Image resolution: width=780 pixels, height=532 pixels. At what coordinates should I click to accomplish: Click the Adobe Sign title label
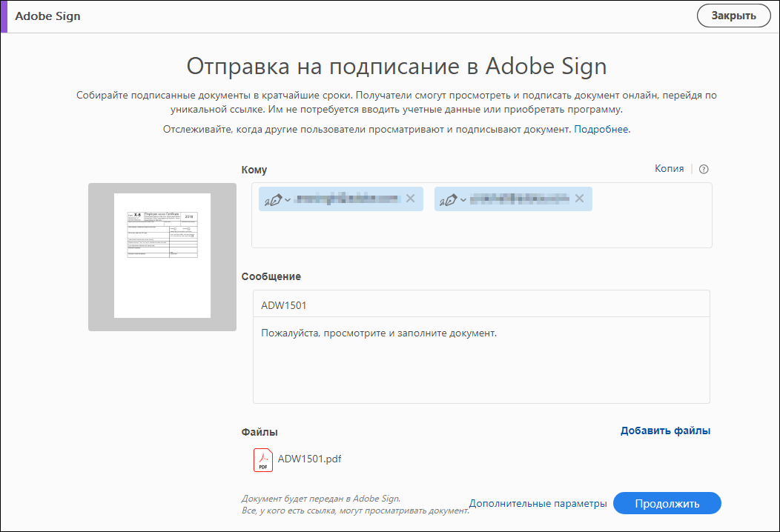point(47,16)
